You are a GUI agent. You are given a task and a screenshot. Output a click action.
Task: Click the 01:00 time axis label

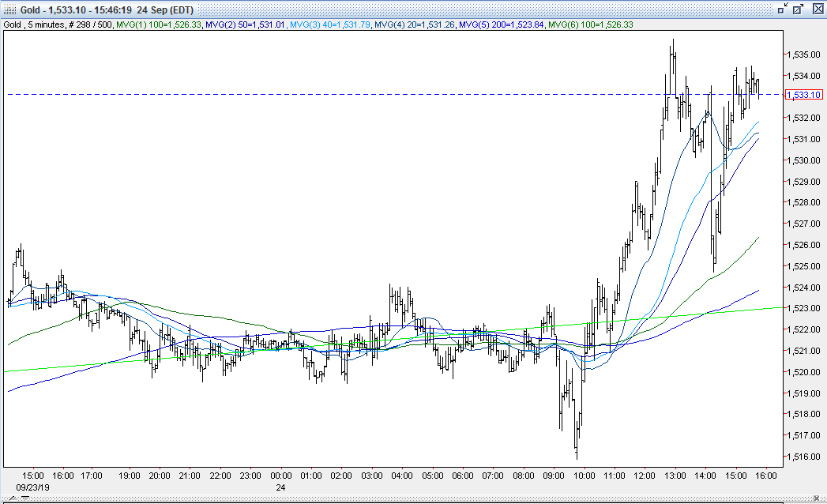point(310,476)
